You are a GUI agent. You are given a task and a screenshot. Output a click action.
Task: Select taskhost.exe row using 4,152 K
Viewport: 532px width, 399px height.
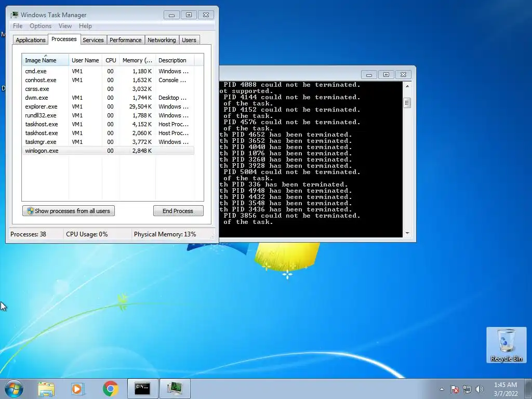coord(108,124)
